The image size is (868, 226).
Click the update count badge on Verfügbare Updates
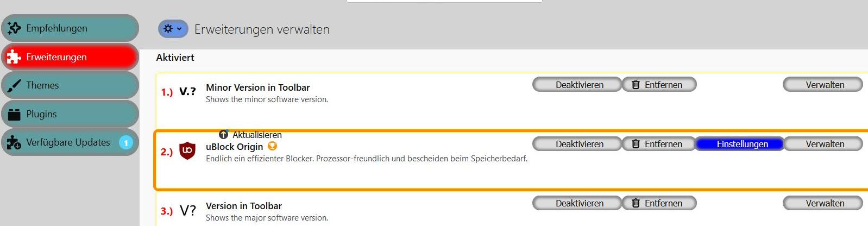[x=126, y=142]
